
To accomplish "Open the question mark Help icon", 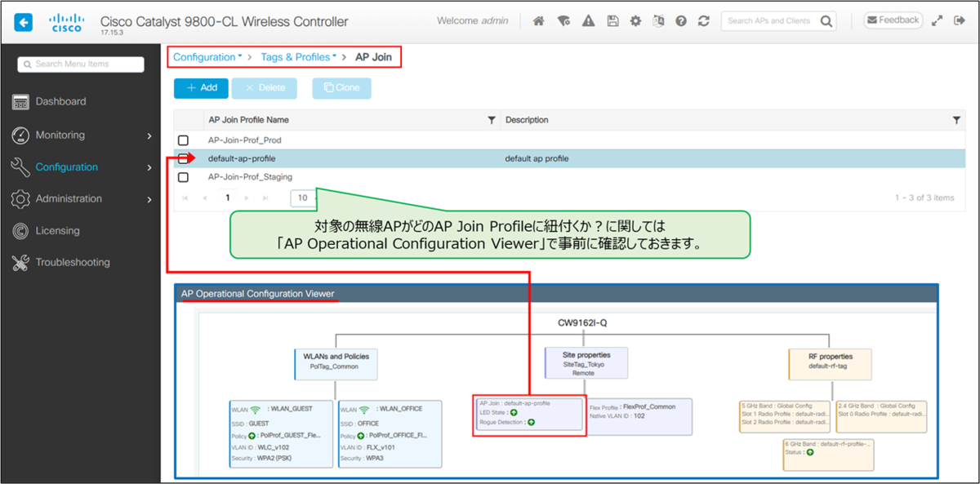I will click(x=680, y=21).
